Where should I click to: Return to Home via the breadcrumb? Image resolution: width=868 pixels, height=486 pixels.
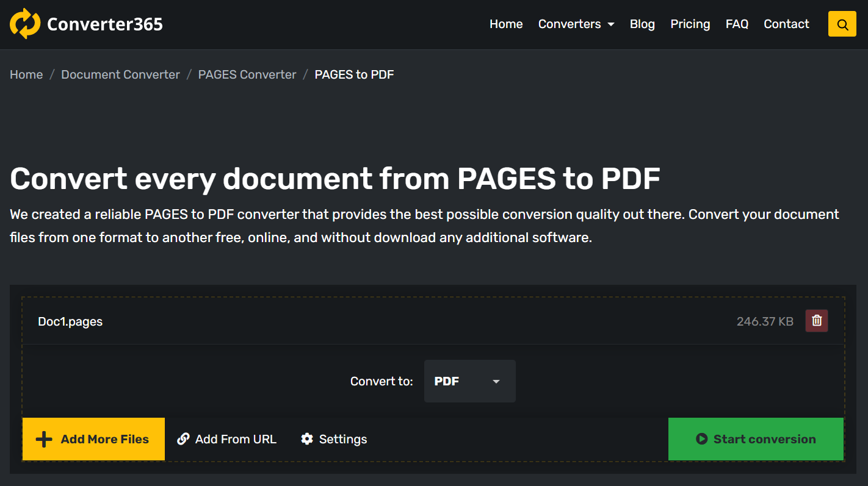(26, 74)
